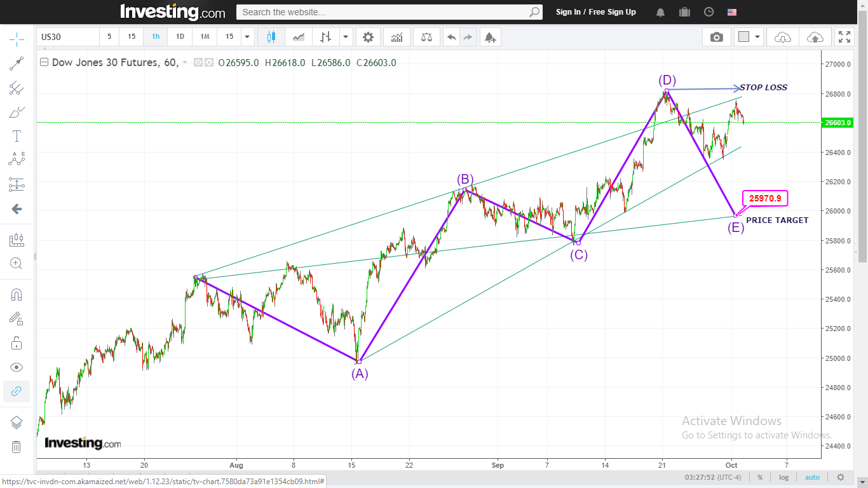The image size is (868, 488).
Task: Click the 25970.9 price target label
Action: [x=765, y=199]
